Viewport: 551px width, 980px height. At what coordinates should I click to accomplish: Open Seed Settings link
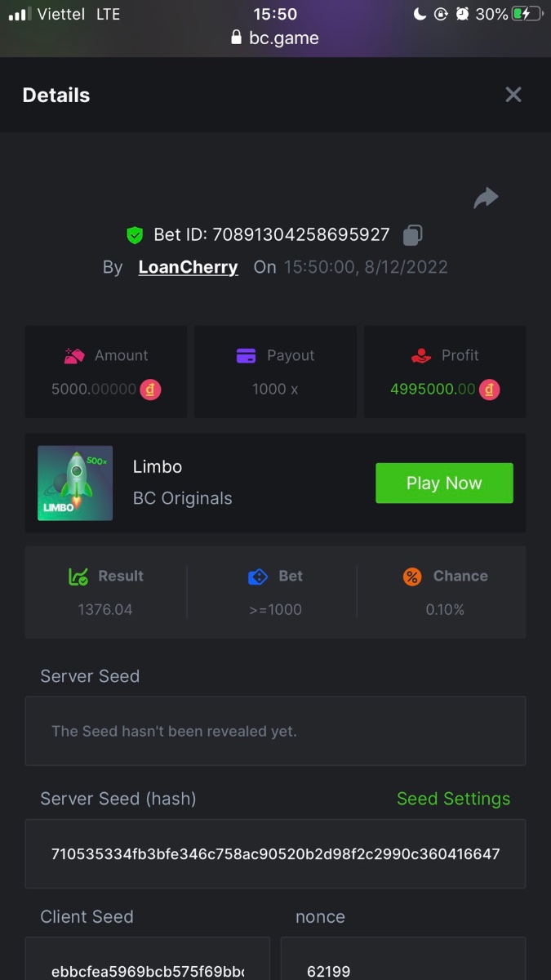tap(453, 799)
